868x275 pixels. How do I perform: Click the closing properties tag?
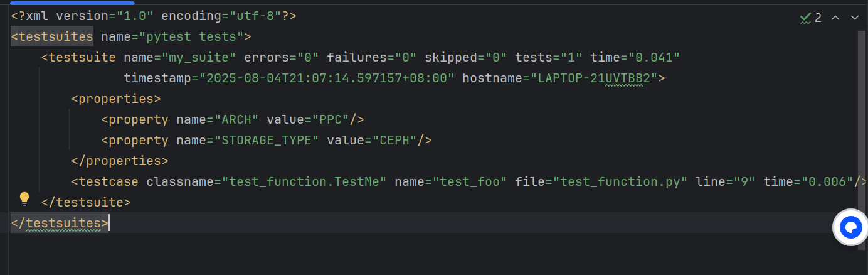pos(120,161)
